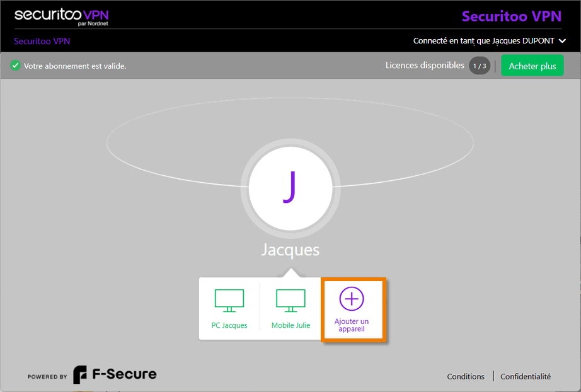The width and height of the screenshot is (581, 392).
Task: Click the Mobile Julie device icon
Action: (x=290, y=301)
